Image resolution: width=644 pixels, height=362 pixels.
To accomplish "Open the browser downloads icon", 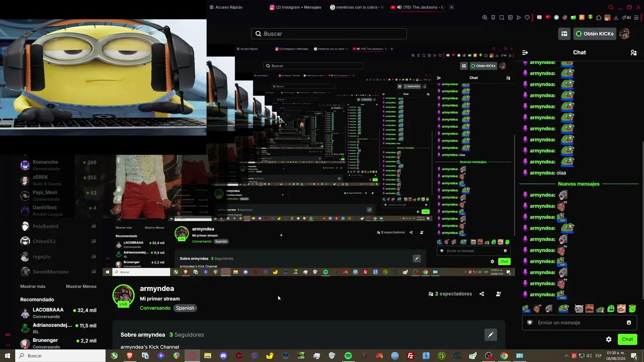I will tap(616, 18).
